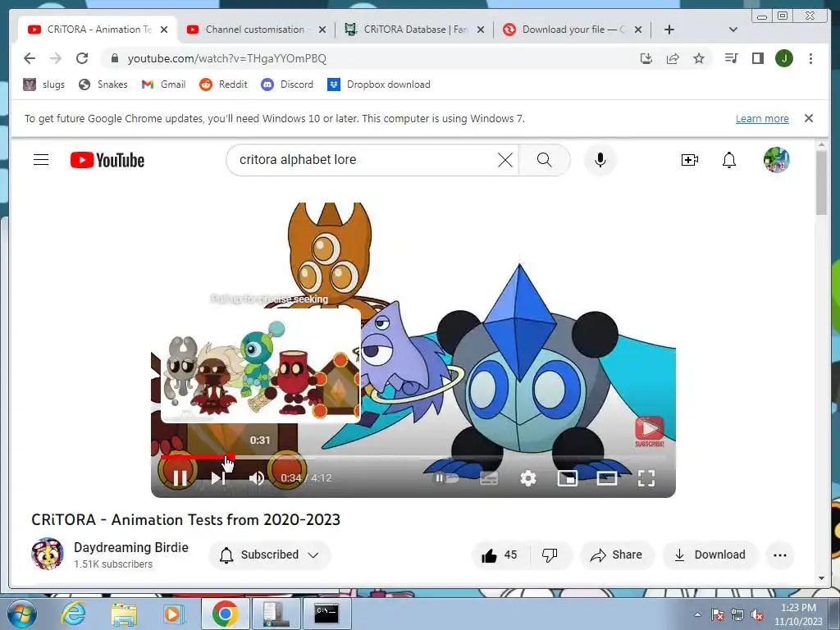The height and width of the screenshot is (630, 840).
Task: Expand Subscribed notification dropdown
Action: (x=269, y=555)
